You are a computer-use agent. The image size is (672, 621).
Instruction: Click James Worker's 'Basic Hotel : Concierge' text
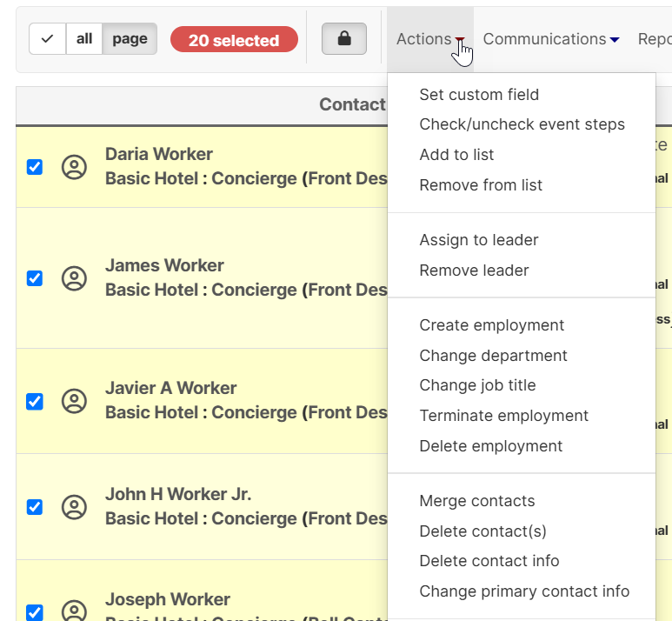click(201, 290)
